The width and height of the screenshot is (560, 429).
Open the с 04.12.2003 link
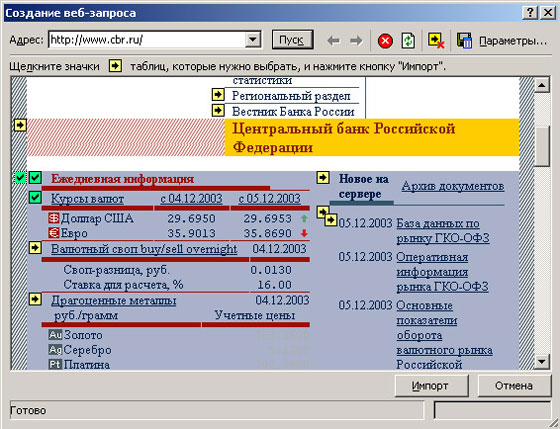pyautogui.click(x=191, y=199)
